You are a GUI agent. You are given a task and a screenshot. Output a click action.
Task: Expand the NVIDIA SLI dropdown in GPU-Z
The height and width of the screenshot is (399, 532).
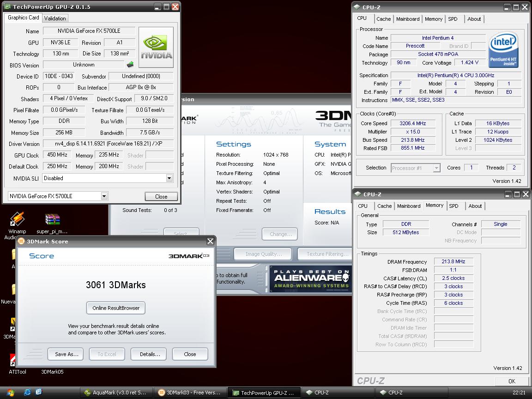point(169,178)
